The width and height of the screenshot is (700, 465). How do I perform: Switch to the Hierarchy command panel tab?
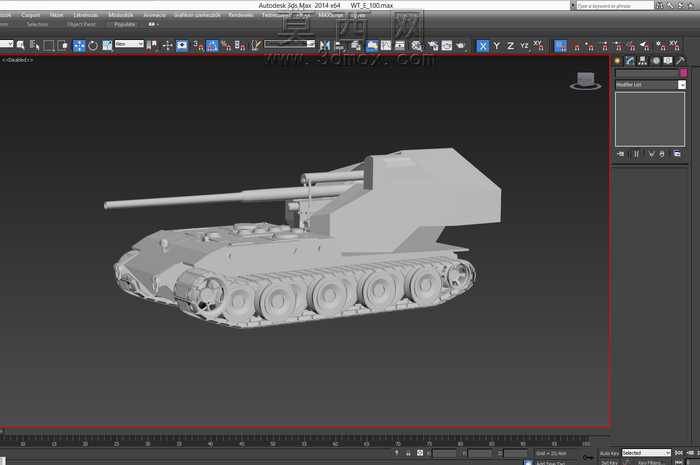tap(642, 60)
